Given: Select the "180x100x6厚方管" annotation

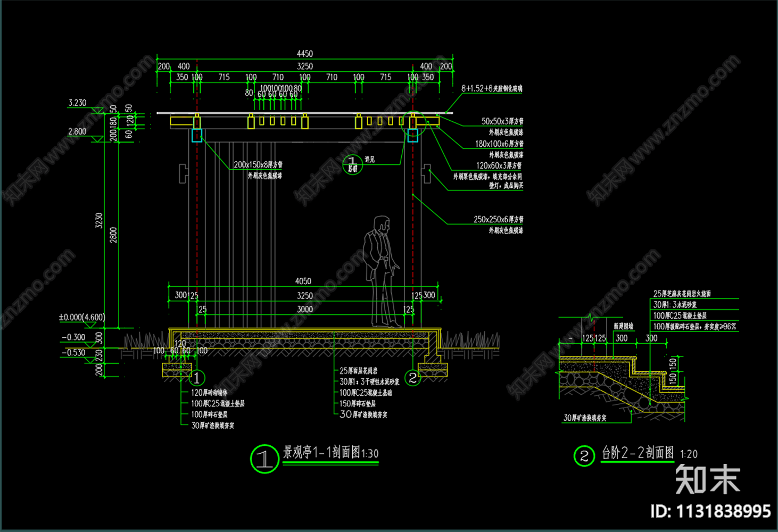Looking at the screenshot, I should [x=499, y=144].
